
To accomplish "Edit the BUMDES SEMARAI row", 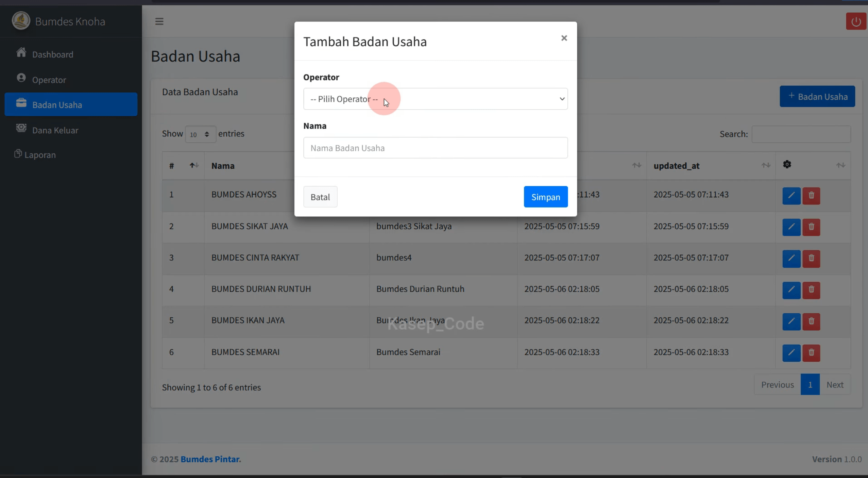I will [x=791, y=353].
